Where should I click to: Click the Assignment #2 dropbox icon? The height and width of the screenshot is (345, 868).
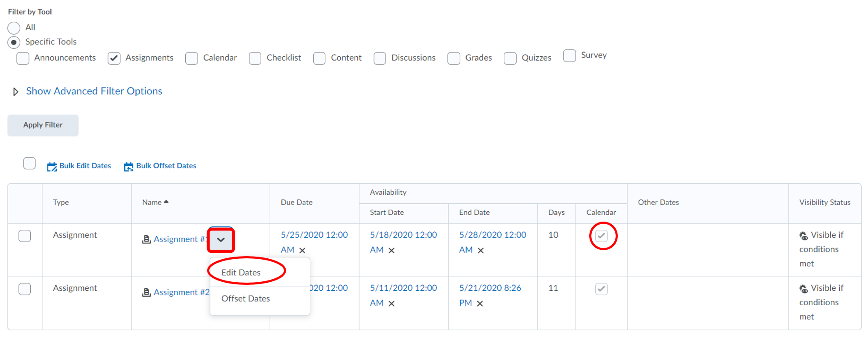click(146, 292)
